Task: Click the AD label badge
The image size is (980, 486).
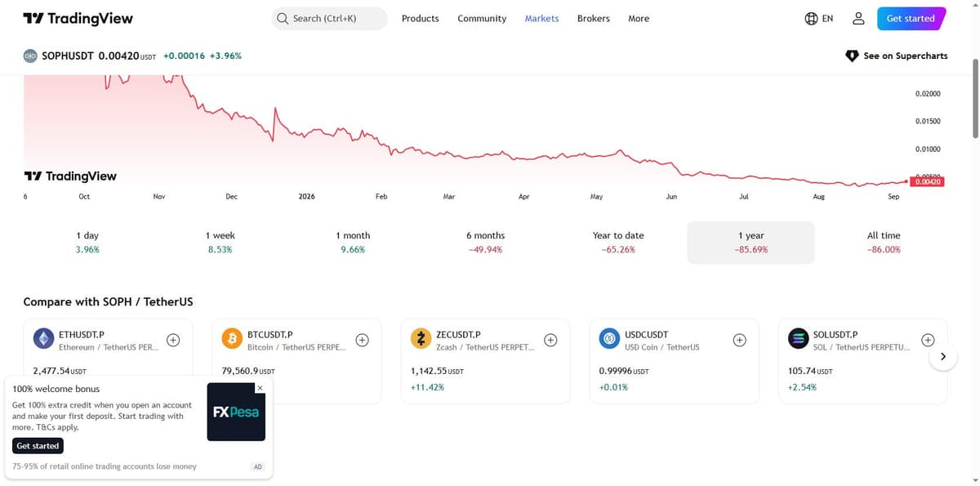Action: coord(257,466)
